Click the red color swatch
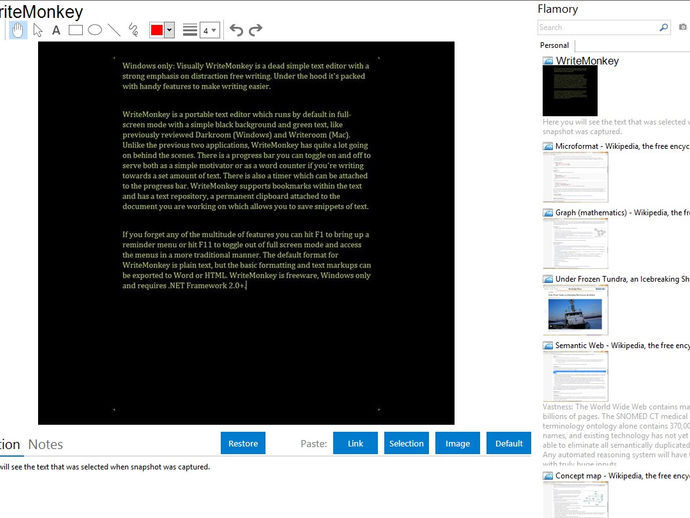 157,30
